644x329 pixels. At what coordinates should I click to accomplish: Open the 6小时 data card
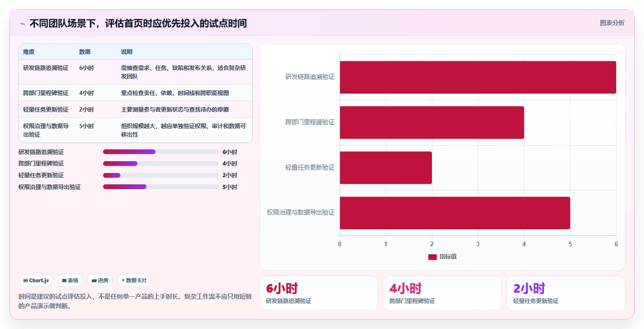(x=318, y=293)
